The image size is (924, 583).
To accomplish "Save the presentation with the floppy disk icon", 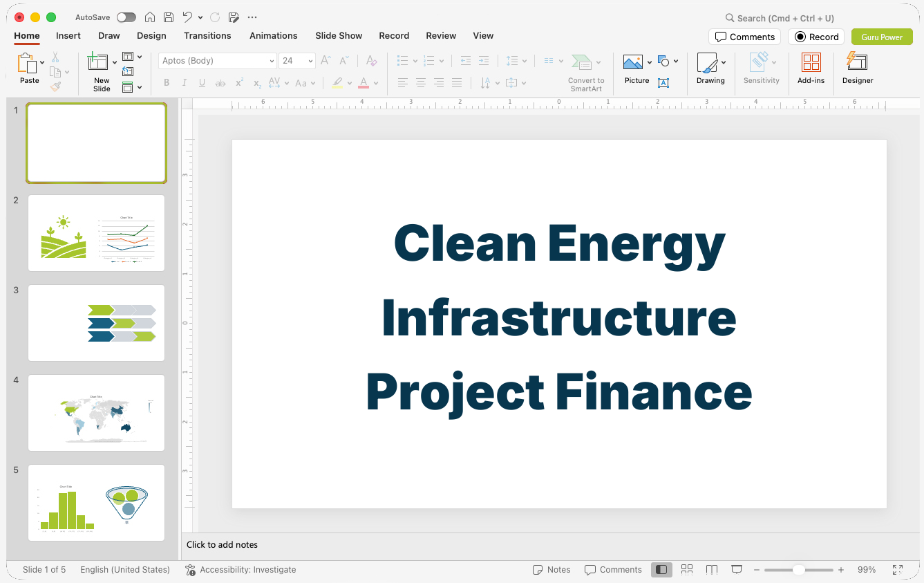I will click(169, 17).
